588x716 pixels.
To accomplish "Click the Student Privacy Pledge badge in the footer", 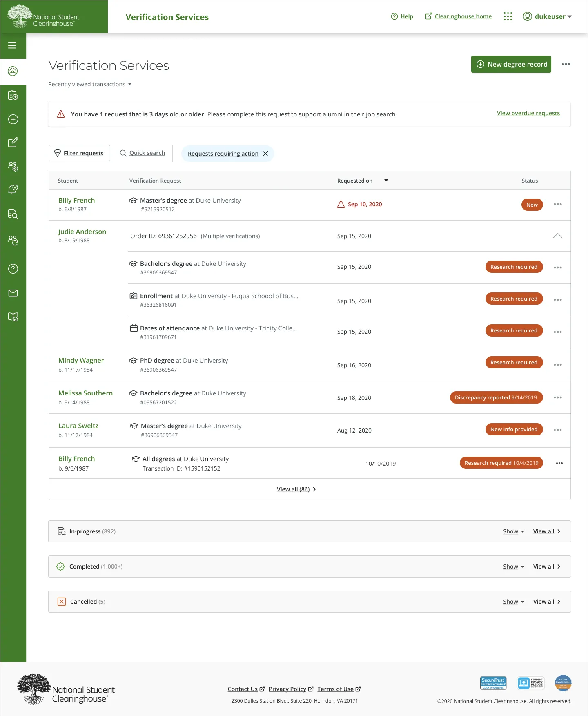I will pos(530,683).
